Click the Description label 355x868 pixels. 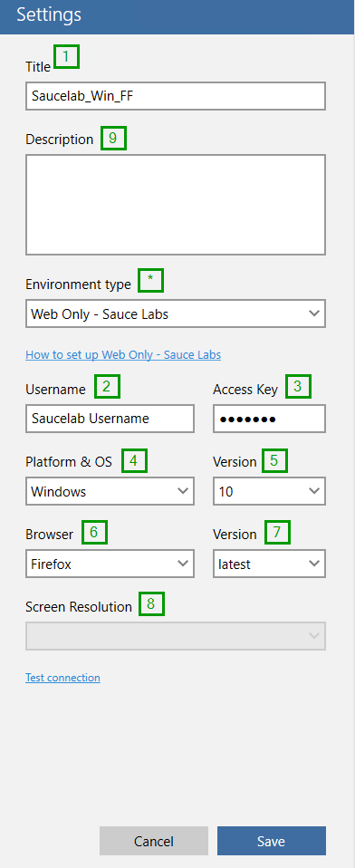[59, 140]
